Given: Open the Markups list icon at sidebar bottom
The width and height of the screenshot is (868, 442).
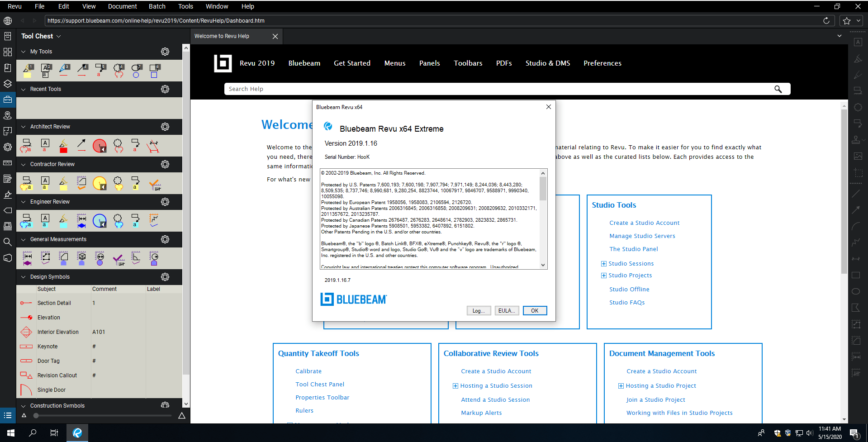Looking at the screenshot, I should coord(8,415).
